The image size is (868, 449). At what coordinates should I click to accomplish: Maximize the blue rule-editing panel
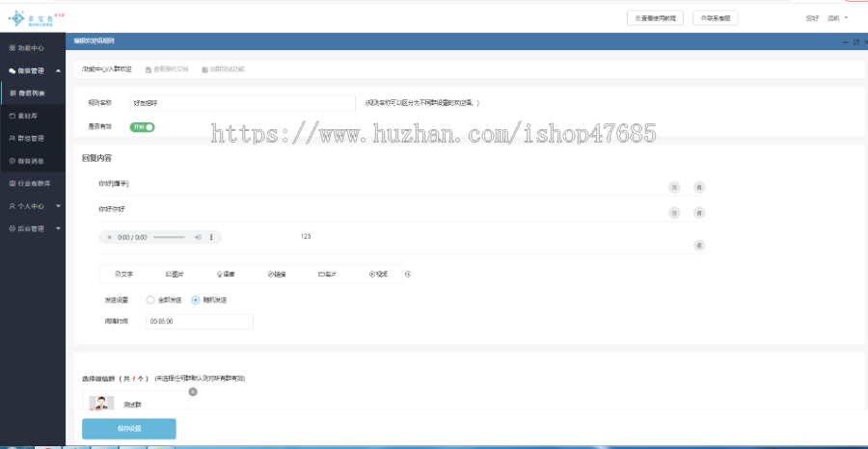click(x=855, y=41)
